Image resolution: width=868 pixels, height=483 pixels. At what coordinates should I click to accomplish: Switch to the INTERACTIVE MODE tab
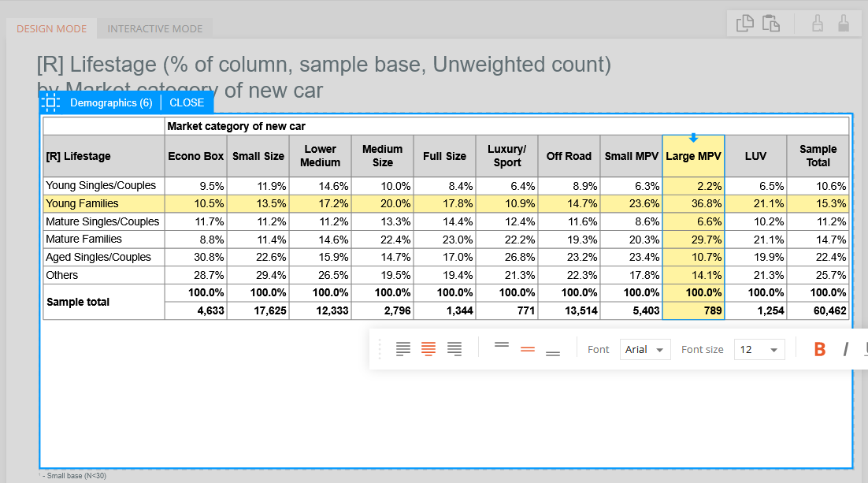(154, 28)
